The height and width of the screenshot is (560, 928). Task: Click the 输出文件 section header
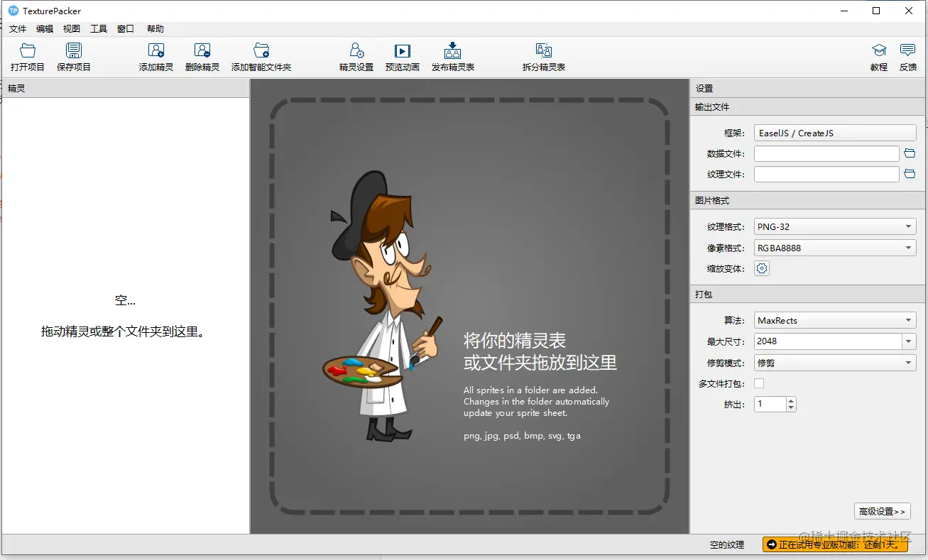809,107
